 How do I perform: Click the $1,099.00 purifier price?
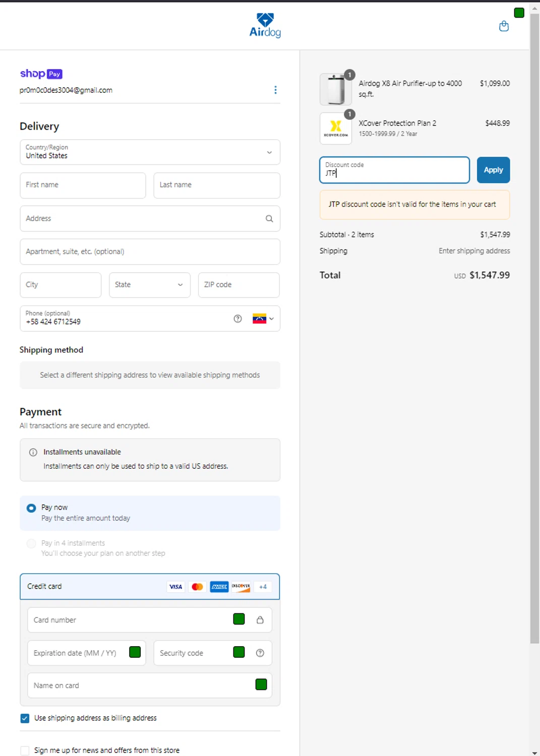495,84
